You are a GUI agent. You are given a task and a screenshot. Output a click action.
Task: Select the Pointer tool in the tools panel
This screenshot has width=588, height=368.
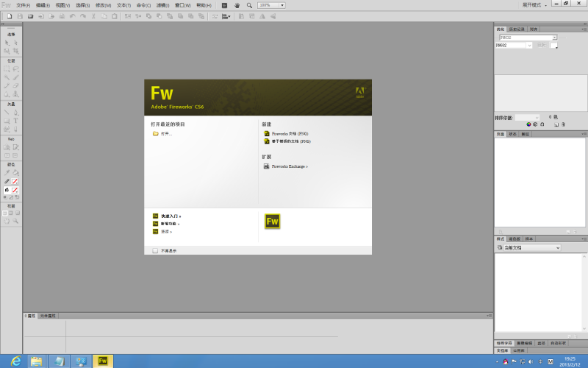click(x=7, y=43)
